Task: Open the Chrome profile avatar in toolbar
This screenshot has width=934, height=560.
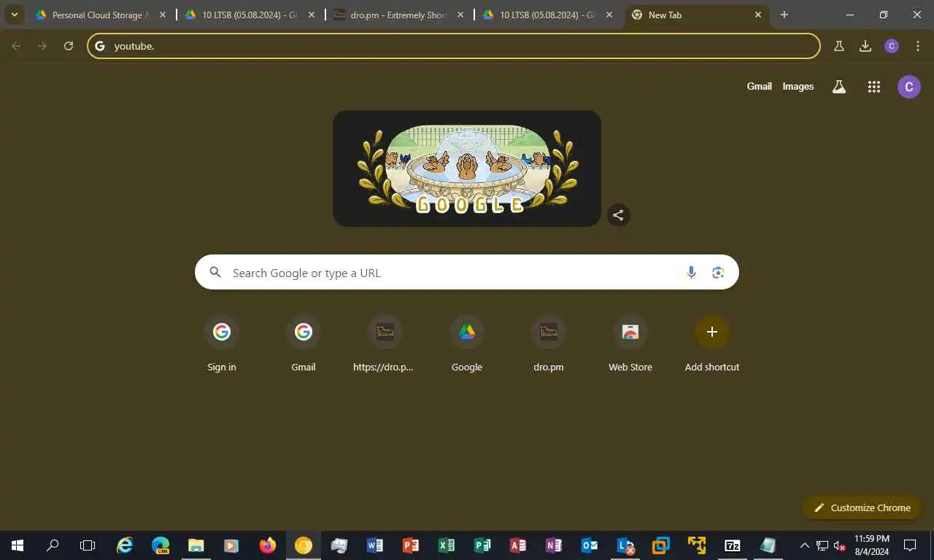Action: pos(892,46)
